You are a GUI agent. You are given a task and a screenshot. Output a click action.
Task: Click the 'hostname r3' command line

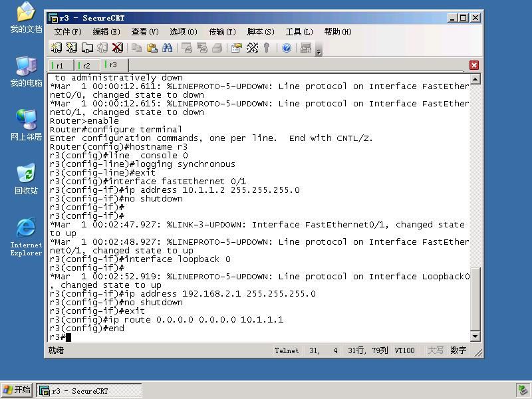(x=118, y=147)
